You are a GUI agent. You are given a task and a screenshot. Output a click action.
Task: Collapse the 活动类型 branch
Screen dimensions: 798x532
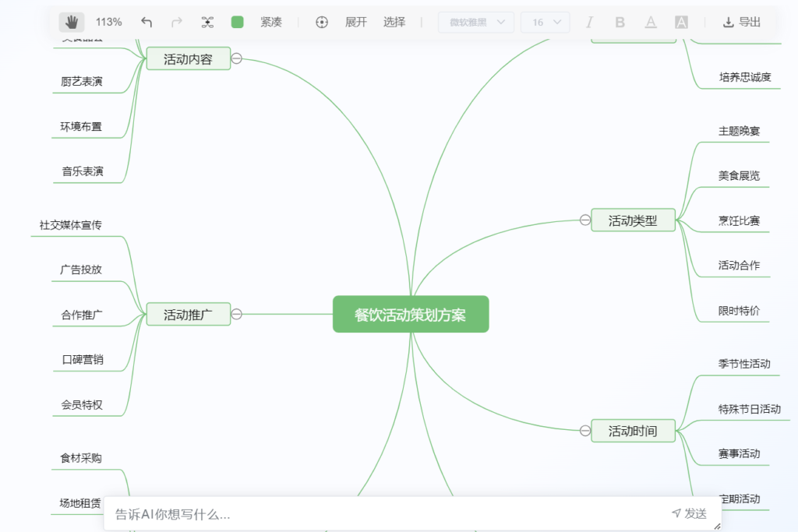point(585,220)
